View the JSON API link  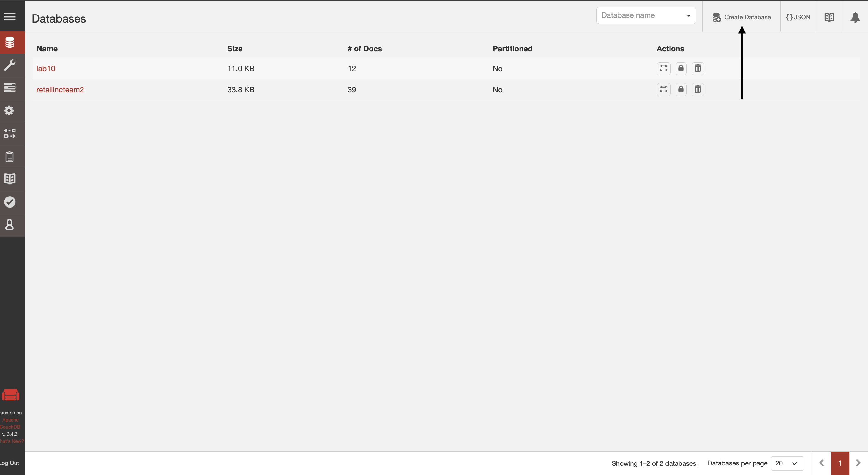click(798, 17)
